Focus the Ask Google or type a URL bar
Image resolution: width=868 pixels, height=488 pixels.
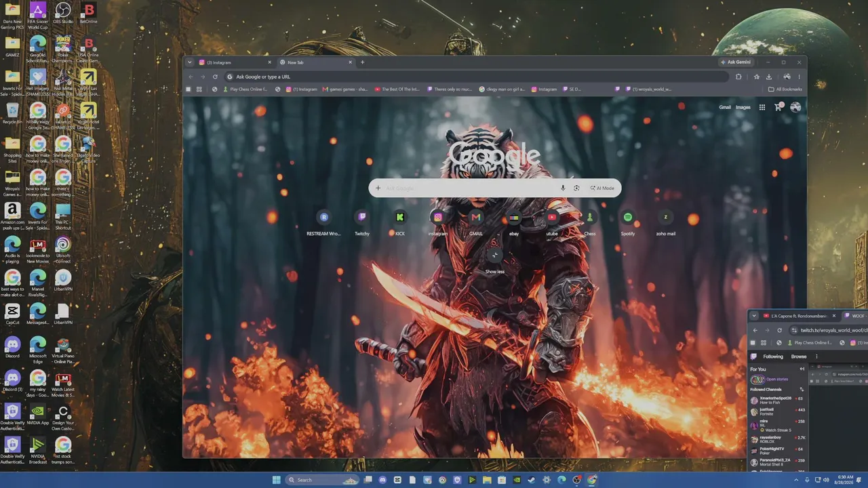477,77
